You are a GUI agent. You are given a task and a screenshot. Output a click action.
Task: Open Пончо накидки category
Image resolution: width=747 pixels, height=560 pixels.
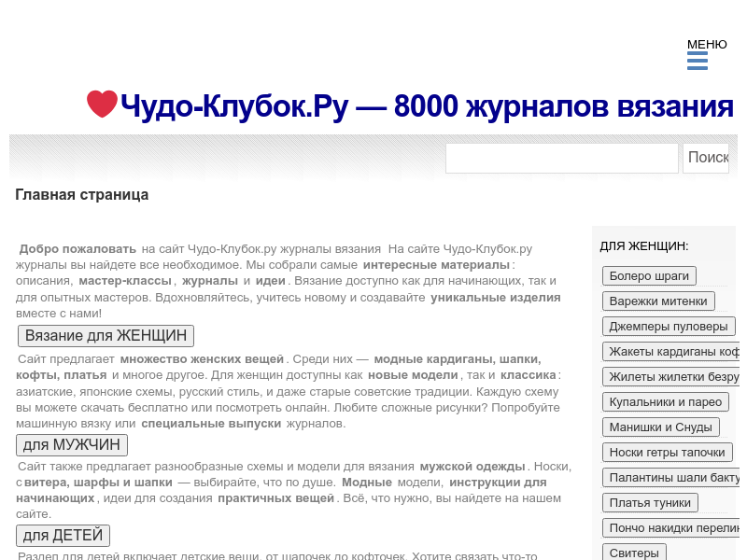[x=670, y=528]
